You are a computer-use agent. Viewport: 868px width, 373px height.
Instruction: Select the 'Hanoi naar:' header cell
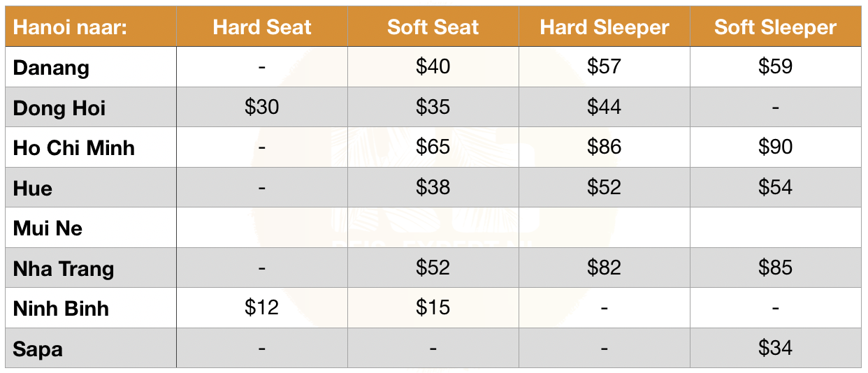coord(91,27)
